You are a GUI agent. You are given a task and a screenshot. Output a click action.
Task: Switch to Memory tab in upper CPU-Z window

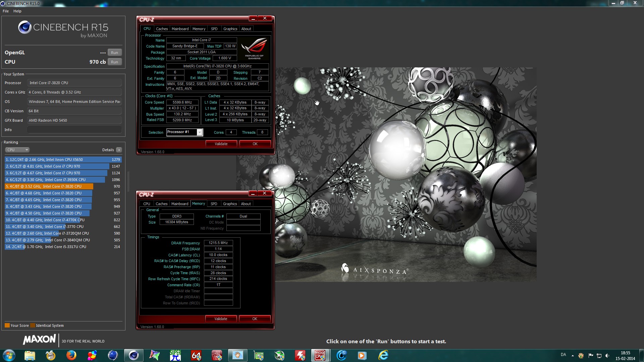[x=199, y=29]
